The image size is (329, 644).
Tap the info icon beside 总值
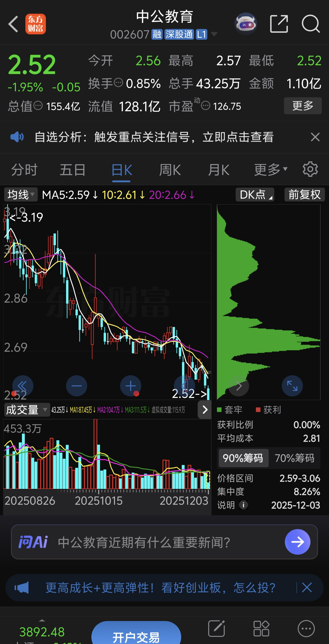coord(38,106)
